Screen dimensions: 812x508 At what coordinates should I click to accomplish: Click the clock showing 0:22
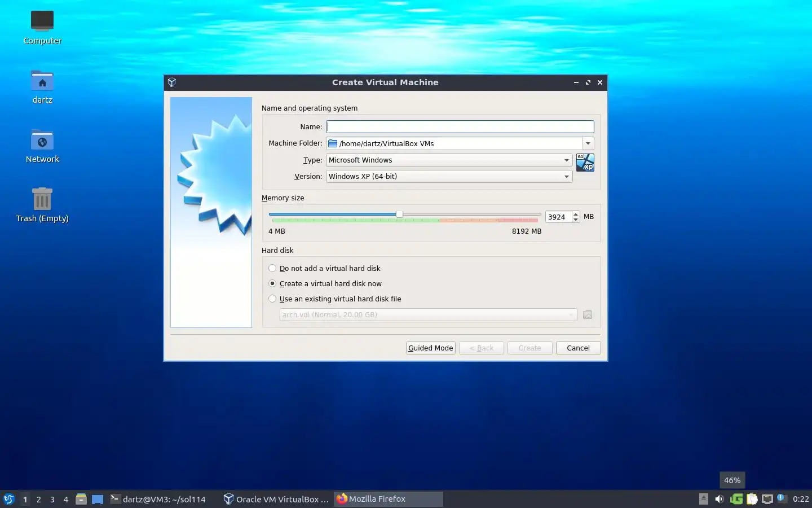click(801, 499)
